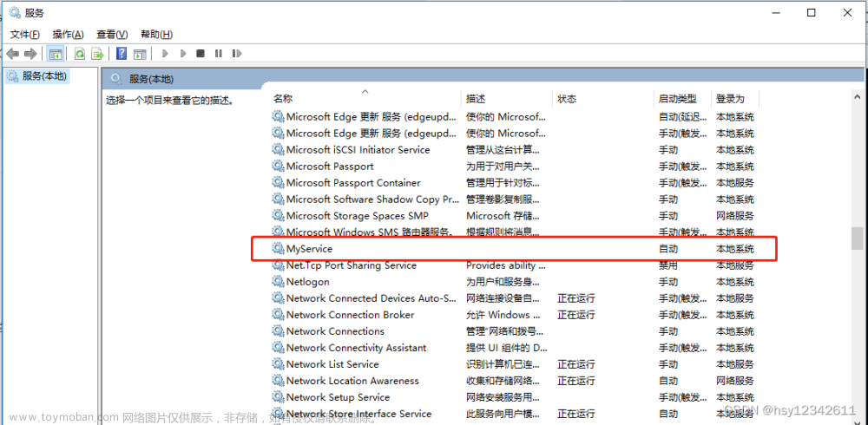Sort by the 登录为 column header

click(730, 99)
